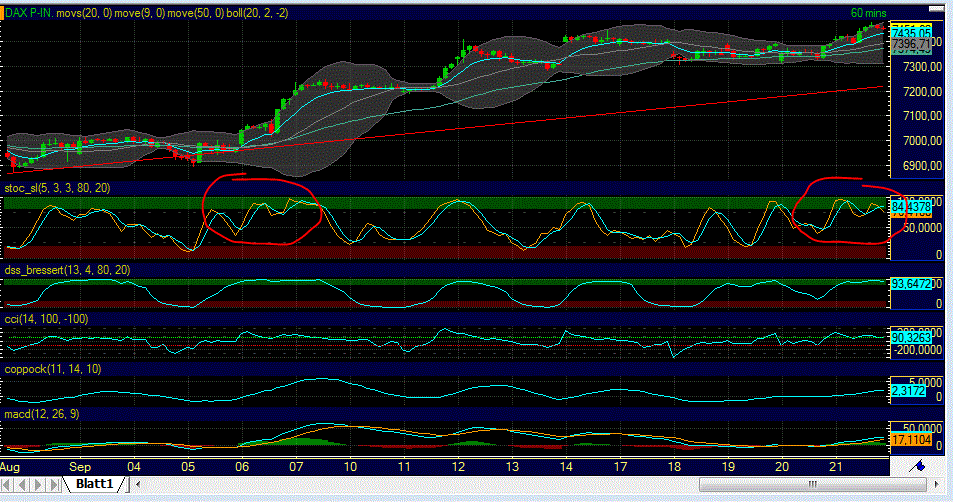Click the horizontal scrollbar right arrow
The height and width of the screenshot is (502, 953).
point(936,484)
